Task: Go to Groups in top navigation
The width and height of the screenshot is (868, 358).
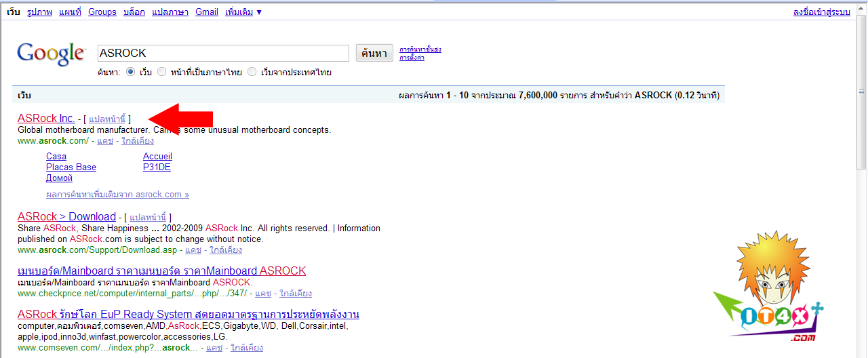Action: pyautogui.click(x=102, y=12)
